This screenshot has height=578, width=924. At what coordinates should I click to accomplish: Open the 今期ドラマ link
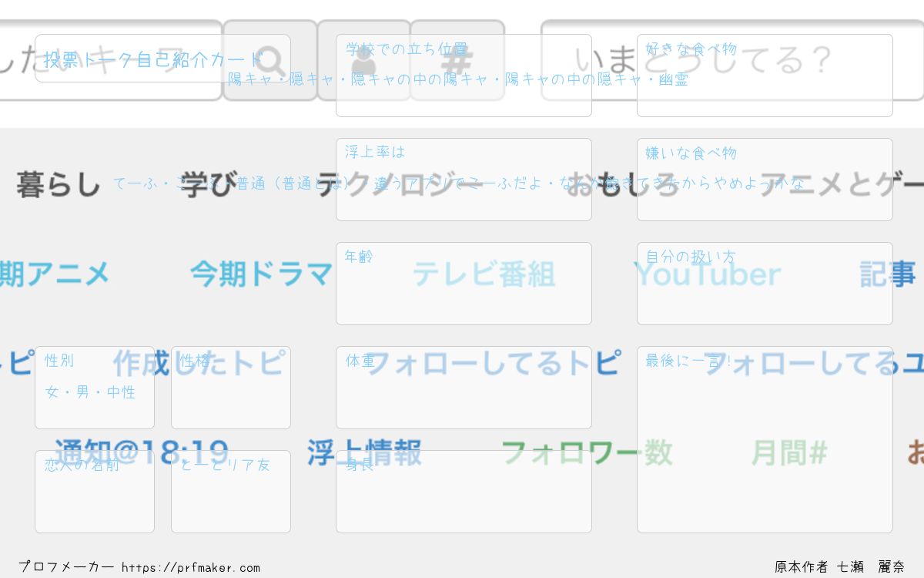261,274
